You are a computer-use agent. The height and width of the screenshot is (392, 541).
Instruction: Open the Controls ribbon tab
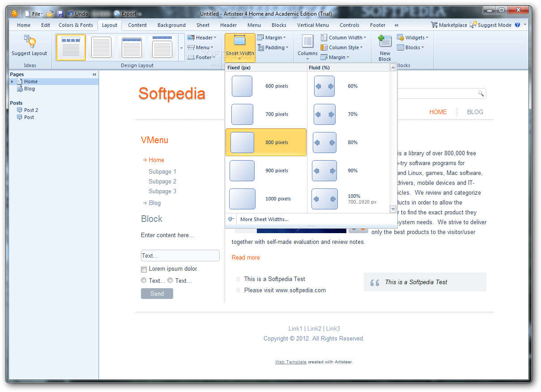[x=349, y=25]
